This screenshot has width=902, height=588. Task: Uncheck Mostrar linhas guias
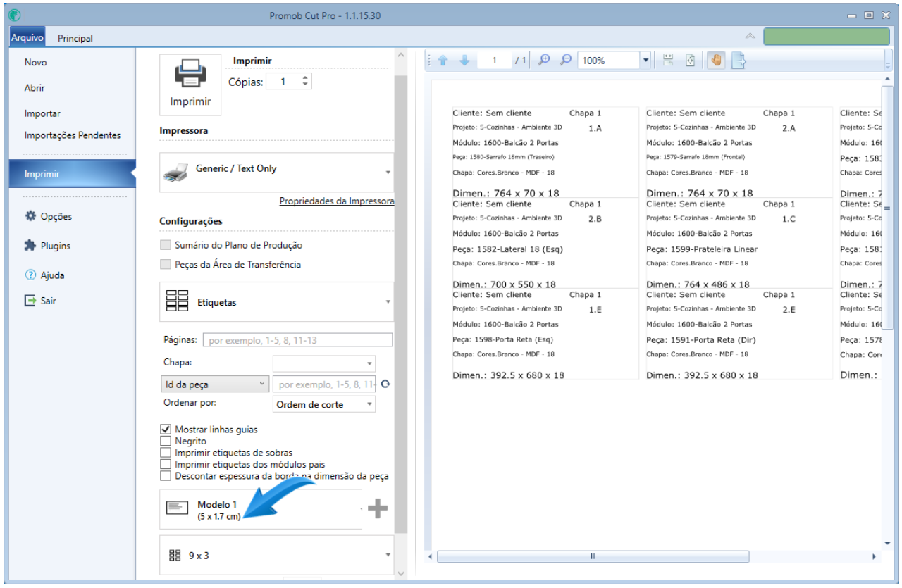pyautogui.click(x=166, y=429)
